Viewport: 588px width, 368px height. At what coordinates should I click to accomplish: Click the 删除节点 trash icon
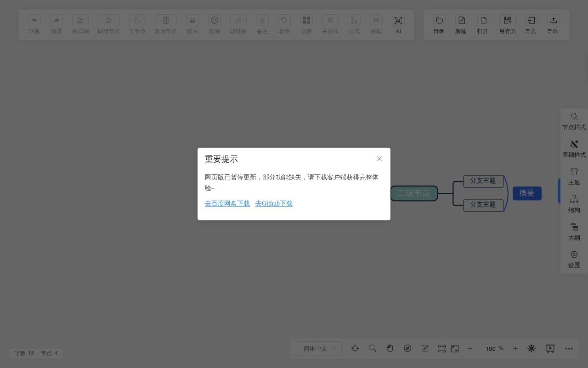click(x=166, y=20)
